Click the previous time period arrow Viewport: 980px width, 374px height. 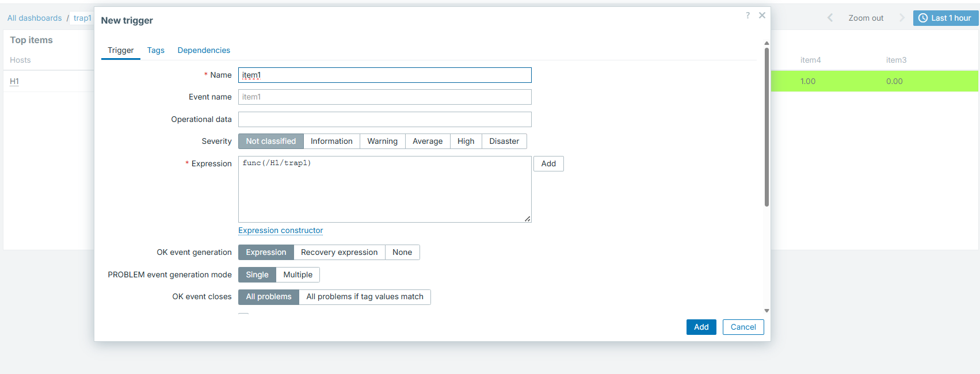(x=830, y=18)
